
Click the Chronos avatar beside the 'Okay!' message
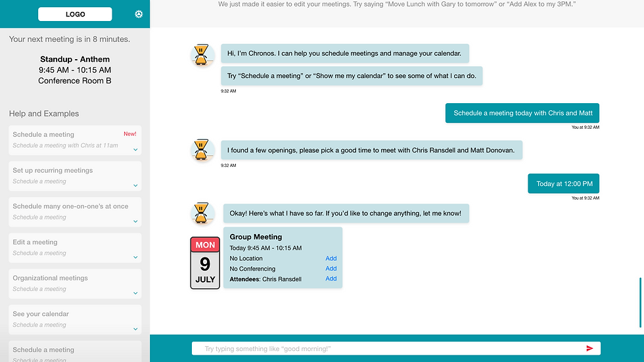tap(202, 213)
